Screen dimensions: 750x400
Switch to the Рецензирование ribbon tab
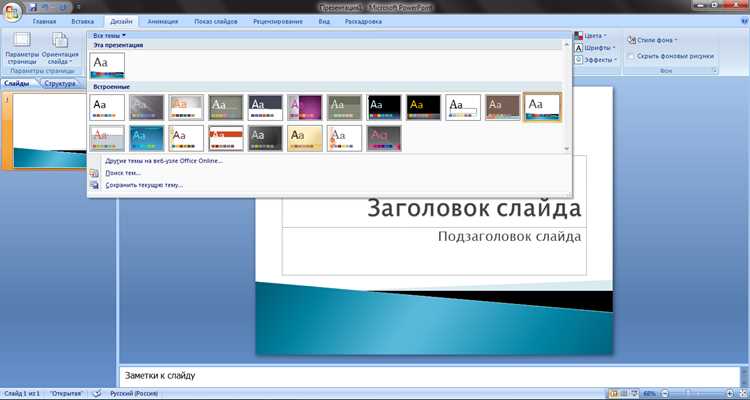[x=278, y=22]
